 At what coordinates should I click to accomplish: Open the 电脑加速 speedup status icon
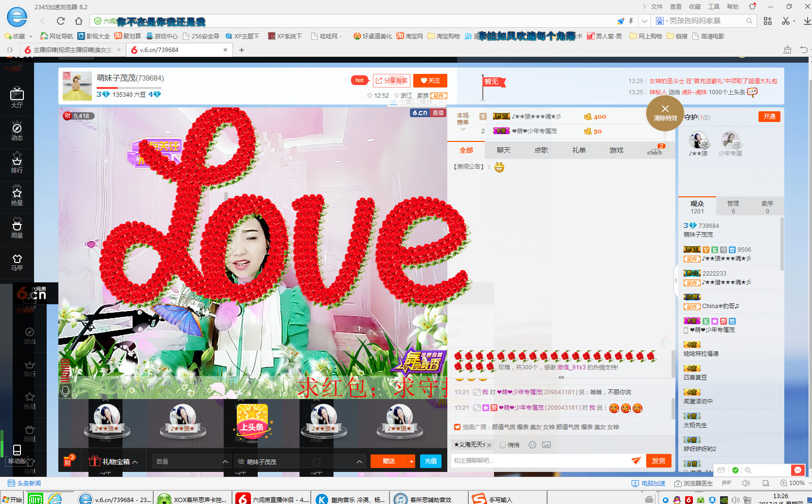click(x=648, y=483)
